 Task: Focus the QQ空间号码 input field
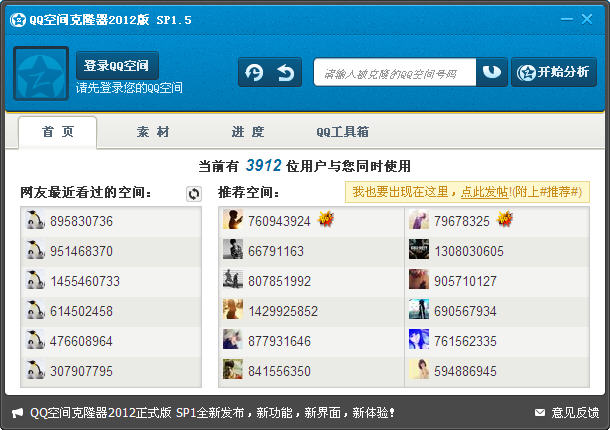tap(395, 72)
